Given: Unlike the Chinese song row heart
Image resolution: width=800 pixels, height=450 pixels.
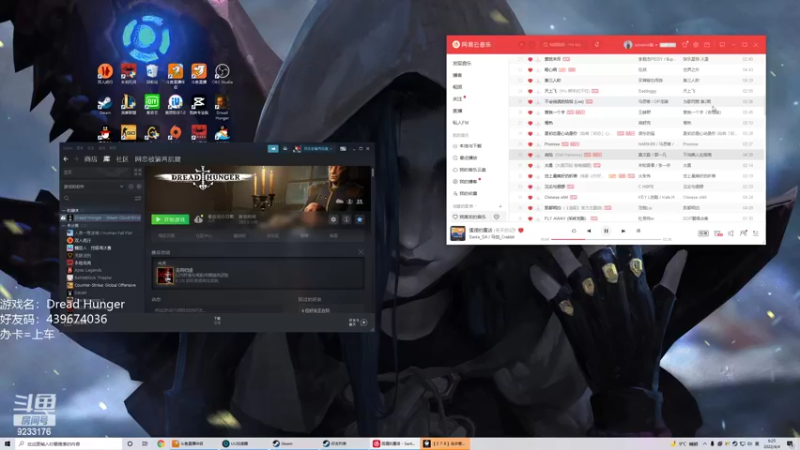Looking at the screenshot, I should point(530,197).
